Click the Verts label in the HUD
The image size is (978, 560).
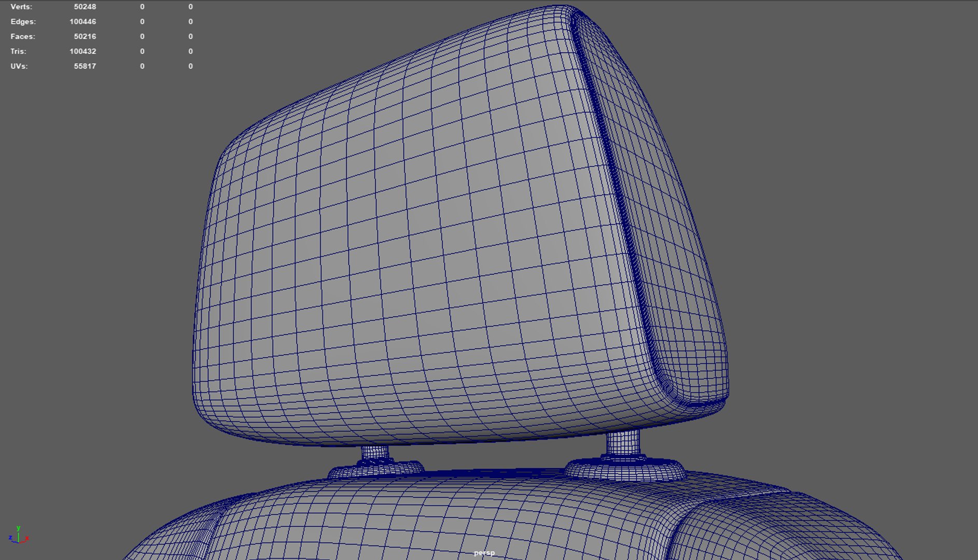pyautogui.click(x=21, y=7)
